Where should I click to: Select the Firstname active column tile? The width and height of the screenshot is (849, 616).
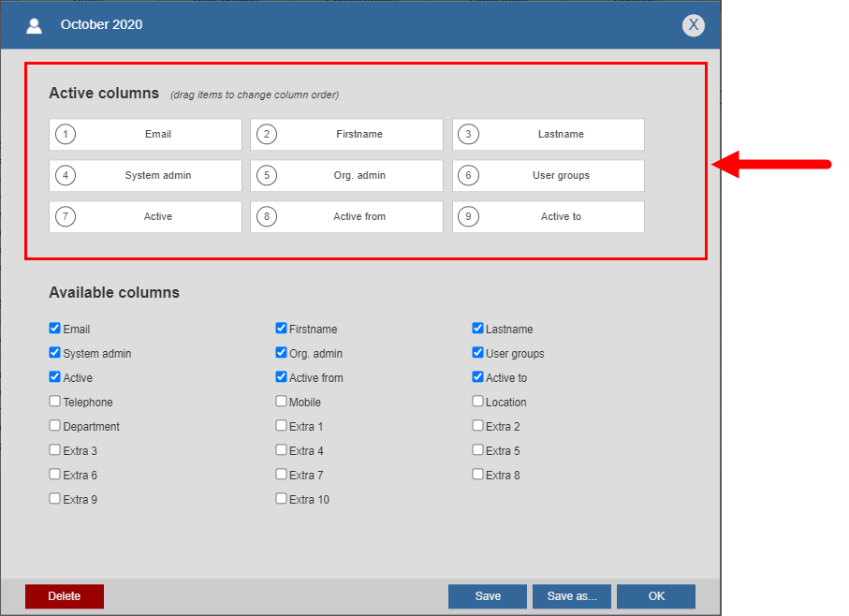(346, 134)
